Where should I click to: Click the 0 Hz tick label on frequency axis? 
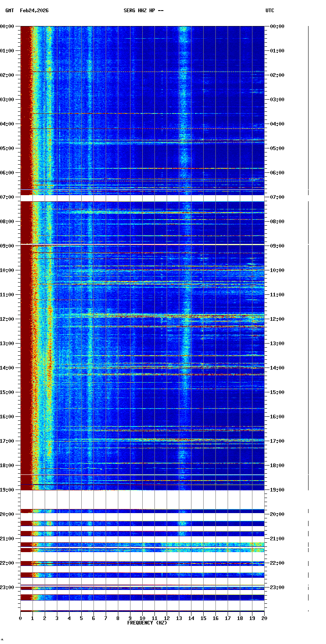click(20, 618)
